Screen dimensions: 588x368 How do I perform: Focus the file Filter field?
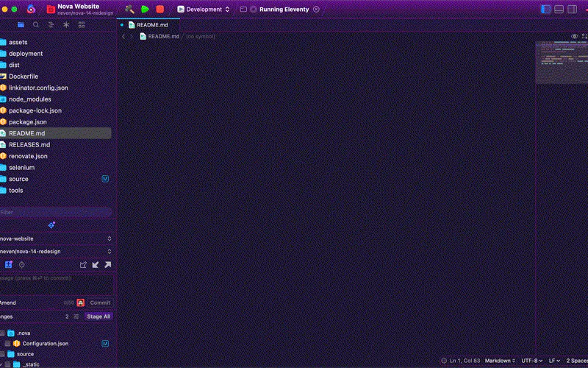(x=56, y=212)
